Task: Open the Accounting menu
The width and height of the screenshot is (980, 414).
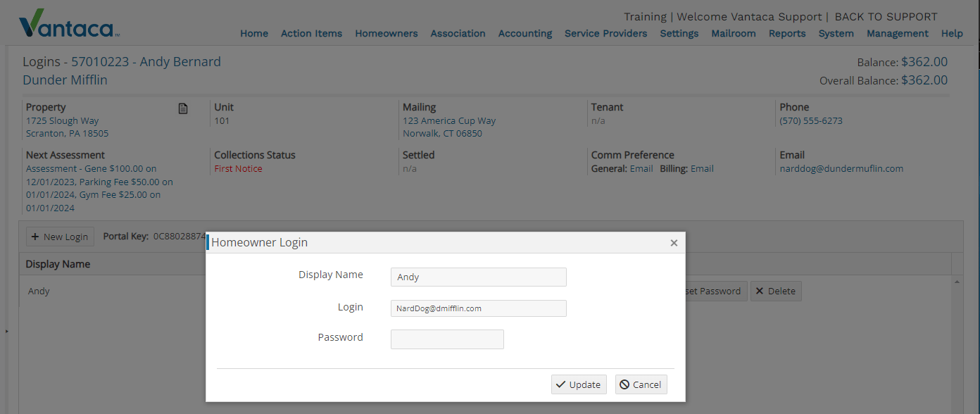Action: (x=524, y=33)
